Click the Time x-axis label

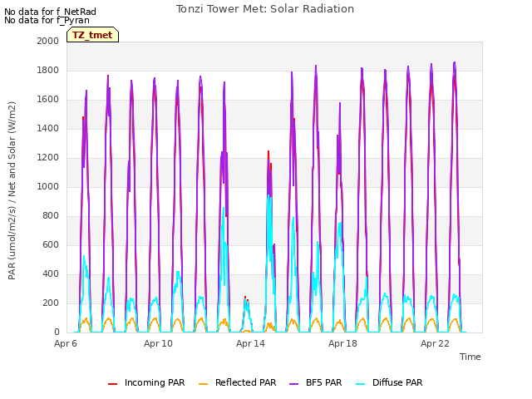click(470, 357)
